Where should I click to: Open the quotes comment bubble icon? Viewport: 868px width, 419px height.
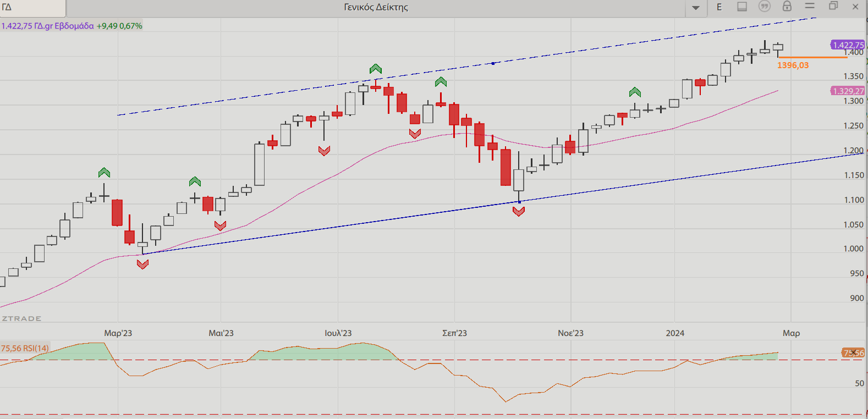pos(764,7)
